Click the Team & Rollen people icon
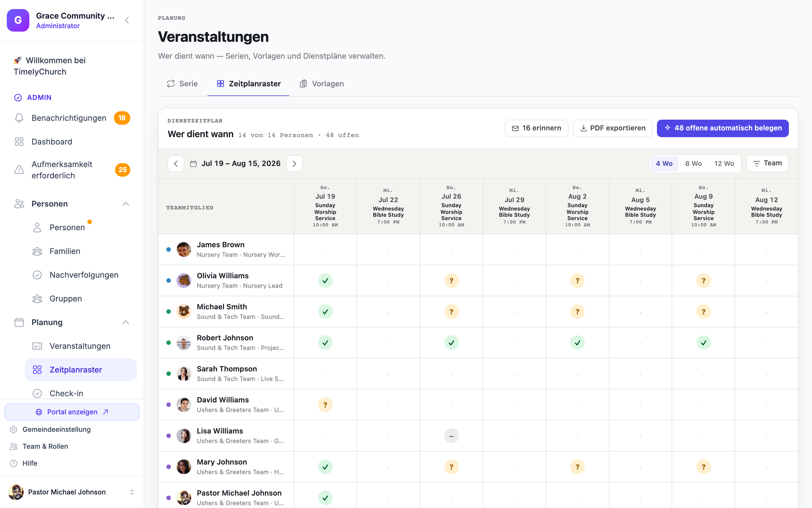This screenshot has width=812, height=508. click(14, 446)
